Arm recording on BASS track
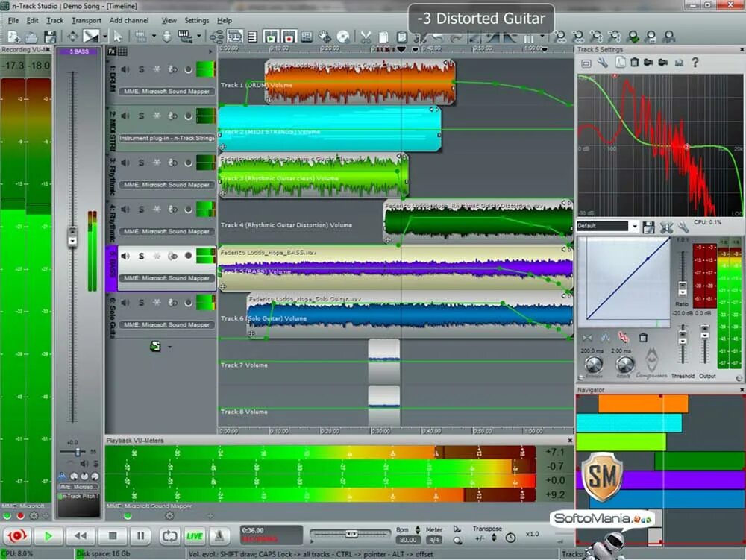The height and width of the screenshot is (560, 746). [x=189, y=256]
